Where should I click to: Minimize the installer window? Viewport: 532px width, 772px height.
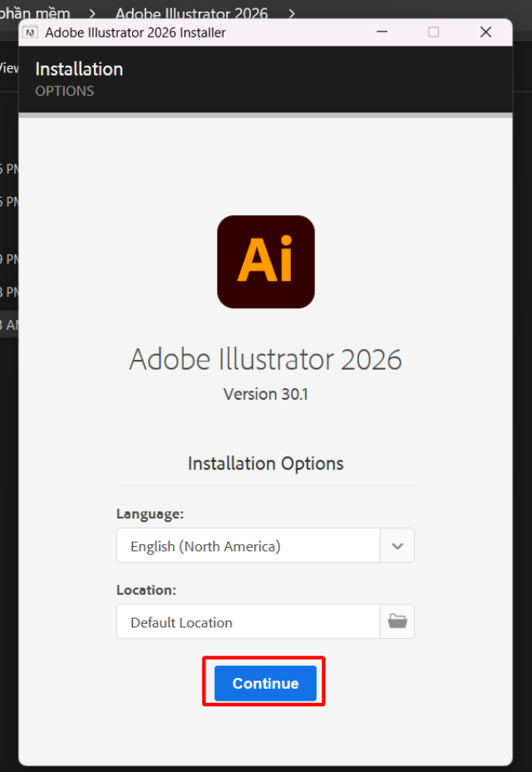pyautogui.click(x=382, y=32)
